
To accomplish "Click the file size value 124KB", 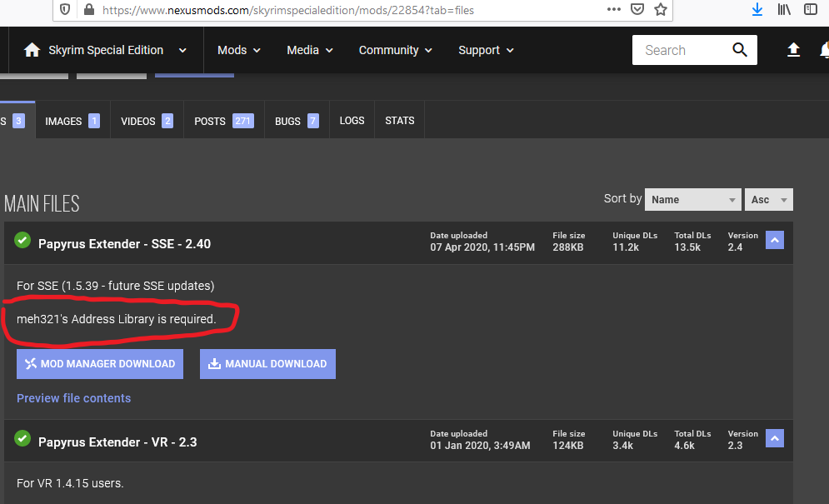I will pos(568,446).
